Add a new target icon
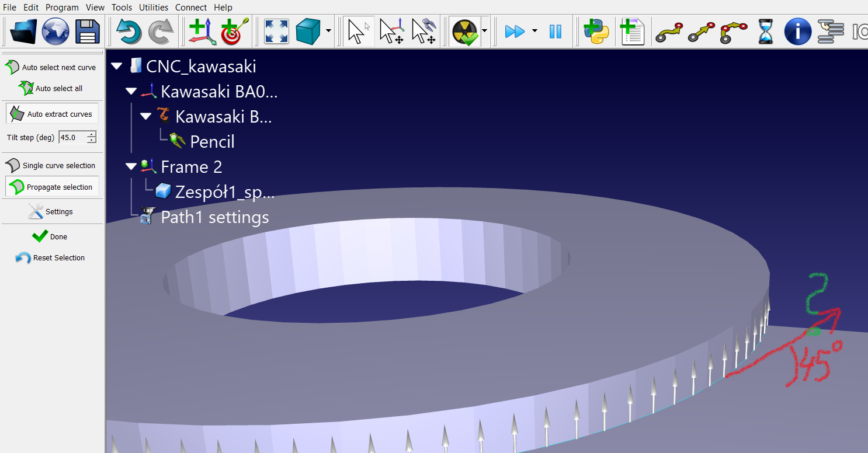The image size is (868, 453). click(234, 32)
